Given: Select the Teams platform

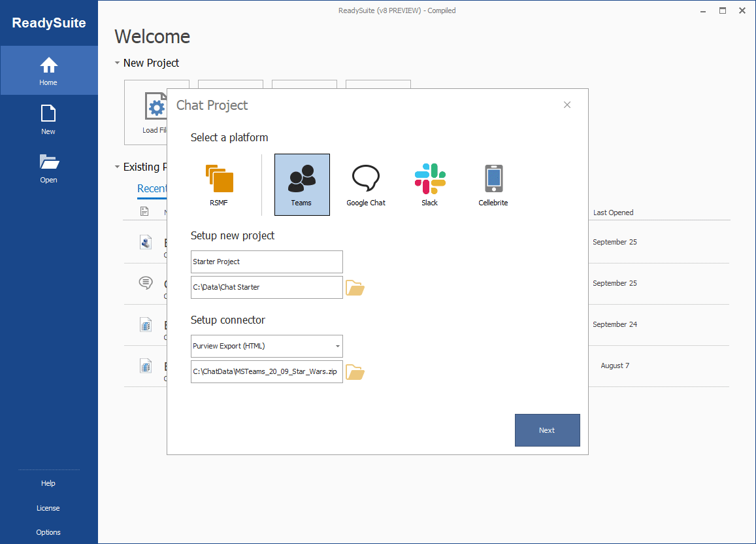Looking at the screenshot, I should pos(302,184).
